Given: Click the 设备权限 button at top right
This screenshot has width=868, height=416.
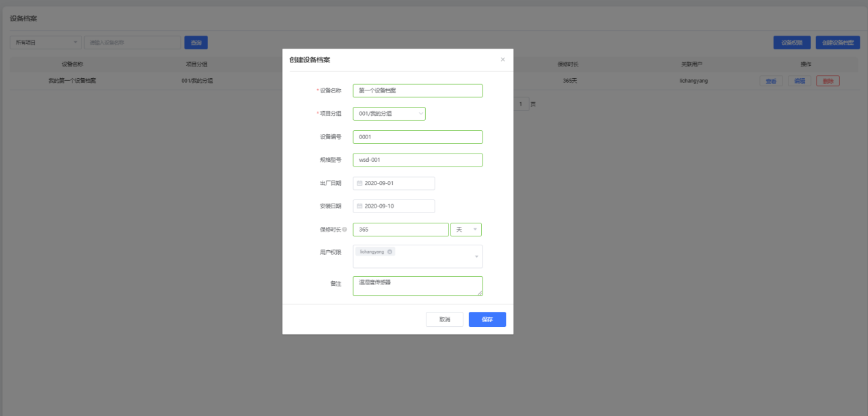Looking at the screenshot, I should [x=793, y=42].
